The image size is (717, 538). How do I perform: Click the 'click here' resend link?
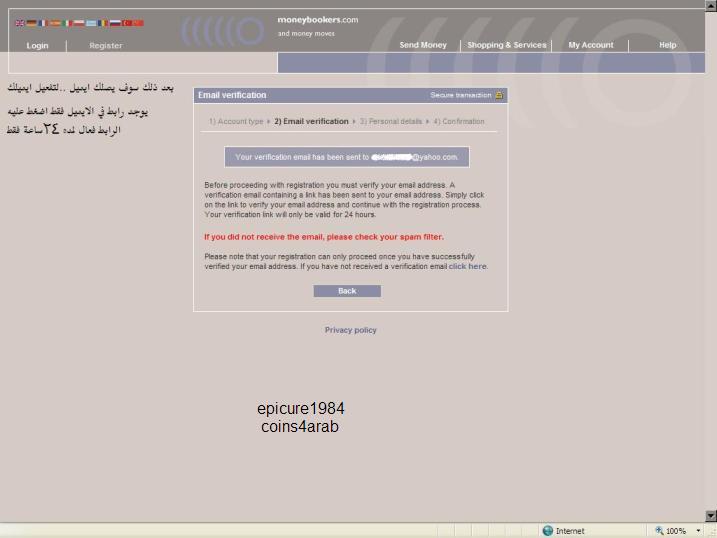click(x=467, y=266)
